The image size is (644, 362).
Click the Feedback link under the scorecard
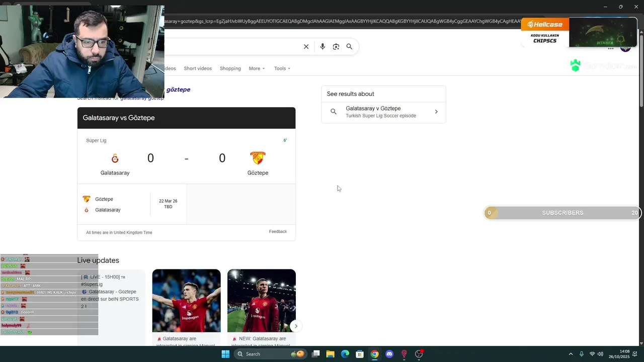point(278,232)
